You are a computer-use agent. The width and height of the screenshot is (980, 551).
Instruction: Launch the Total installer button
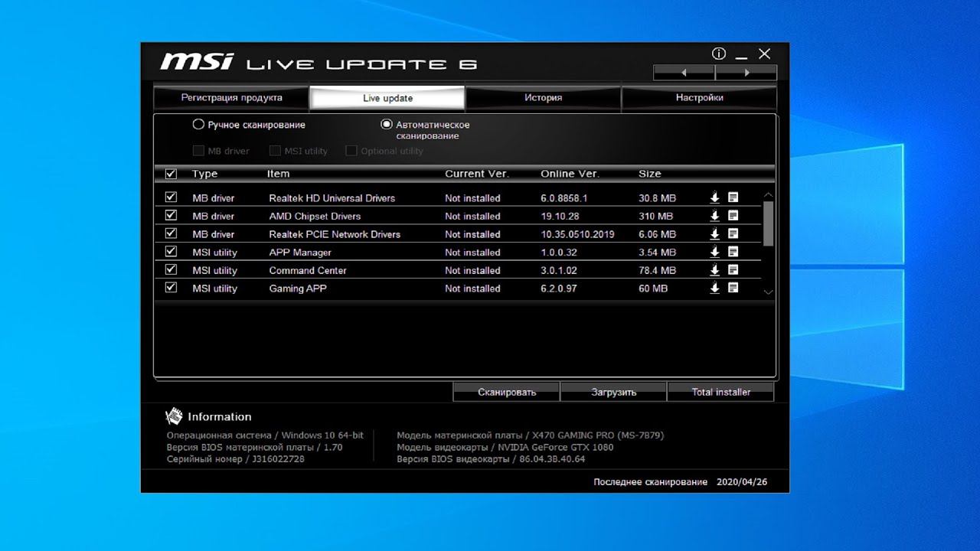coord(721,392)
